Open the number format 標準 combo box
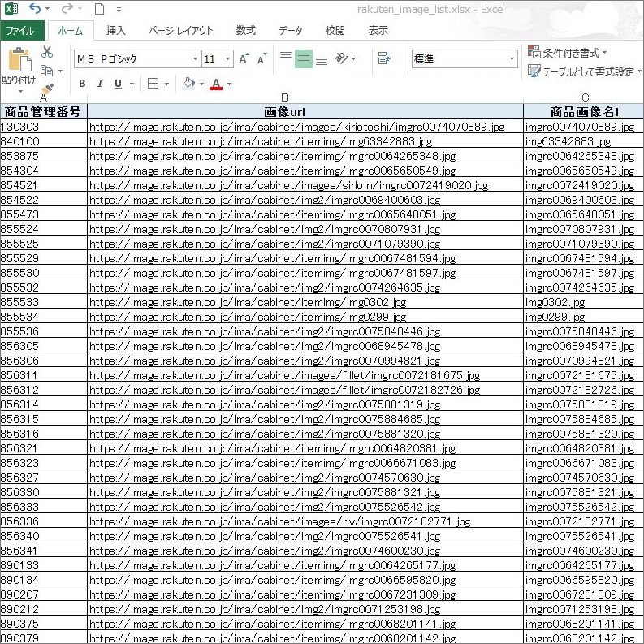 (x=464, y=58)
